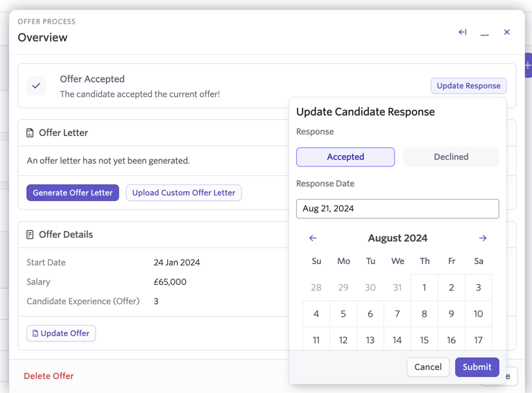Click the Offer Accepted checkmark icon

coord(36,86)
